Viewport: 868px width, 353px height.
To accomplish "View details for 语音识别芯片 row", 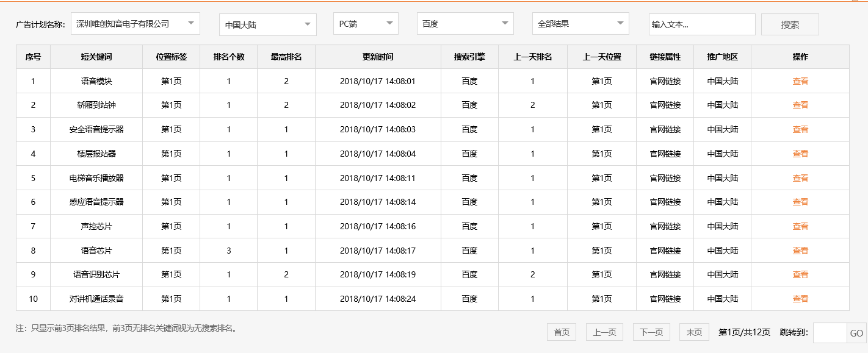I will pyautogui.click(x=800, y=274).
